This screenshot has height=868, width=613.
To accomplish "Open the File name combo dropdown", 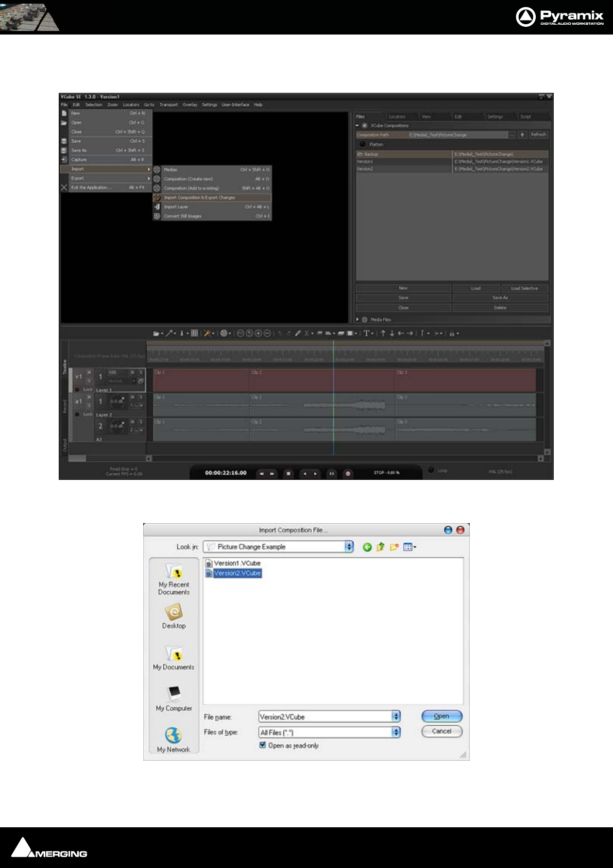I will coord(396,716).
